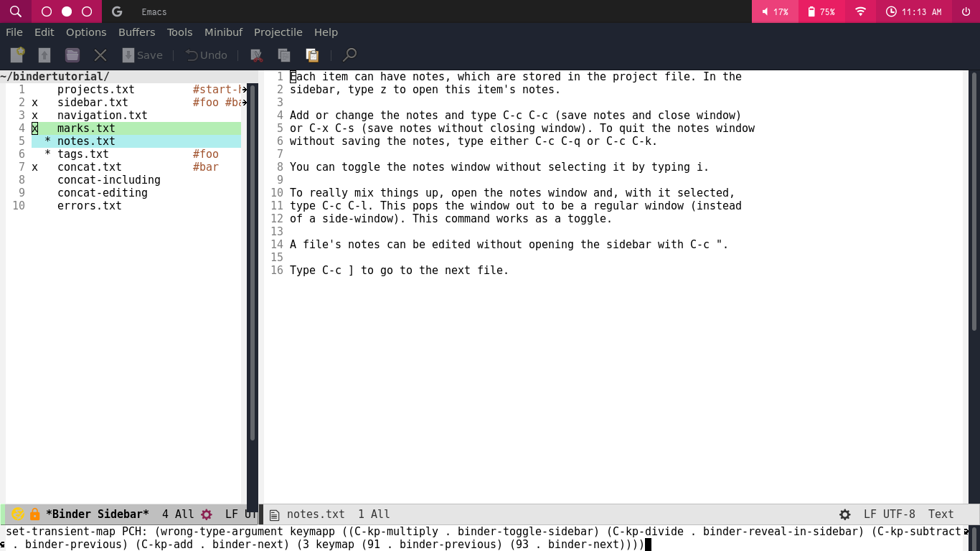The width and height of the screenshot is (980, 551).
Task: Click the #start-here tag on projects.txt
Action: 217,90
